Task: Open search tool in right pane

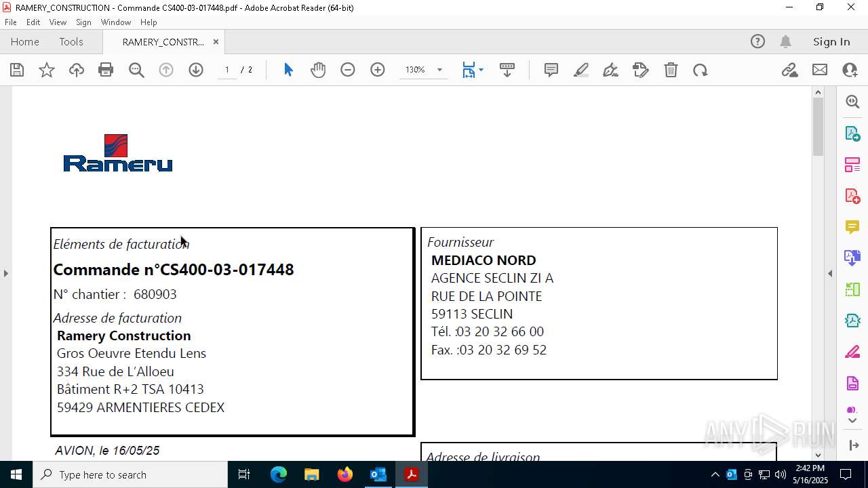Action: coord(852,102)
